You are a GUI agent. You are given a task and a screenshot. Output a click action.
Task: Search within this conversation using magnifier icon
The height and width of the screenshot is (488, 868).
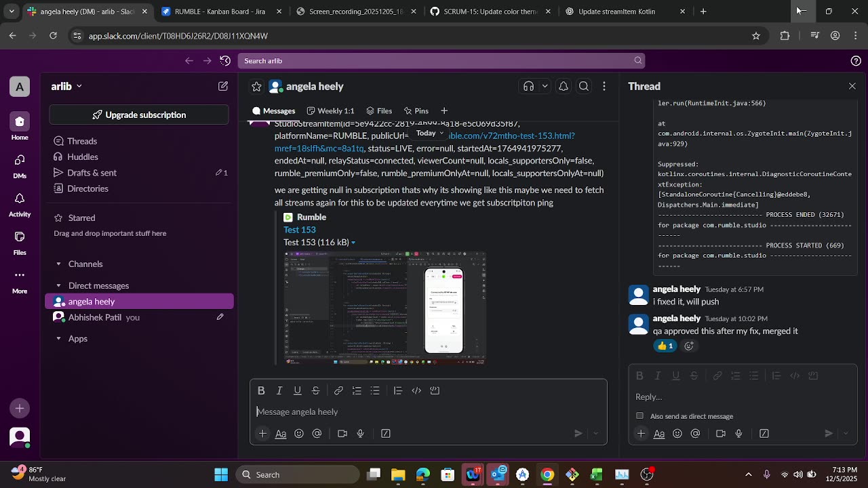tap(584, 86)
